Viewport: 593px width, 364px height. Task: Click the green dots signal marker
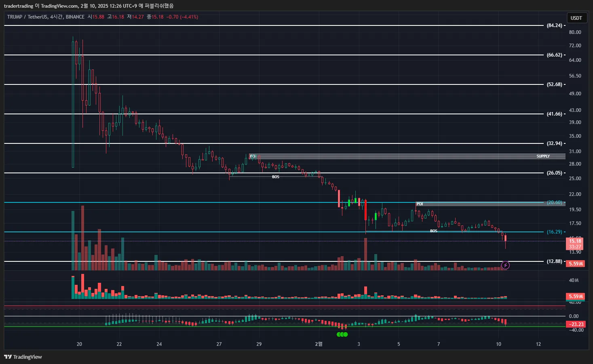point(342,335)
